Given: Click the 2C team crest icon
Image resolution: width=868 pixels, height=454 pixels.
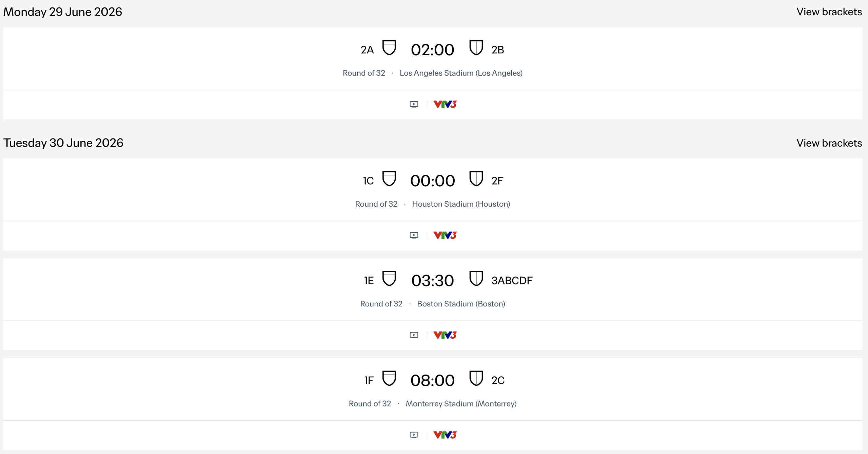Looking at the screenshot, I should pos(476,379).
